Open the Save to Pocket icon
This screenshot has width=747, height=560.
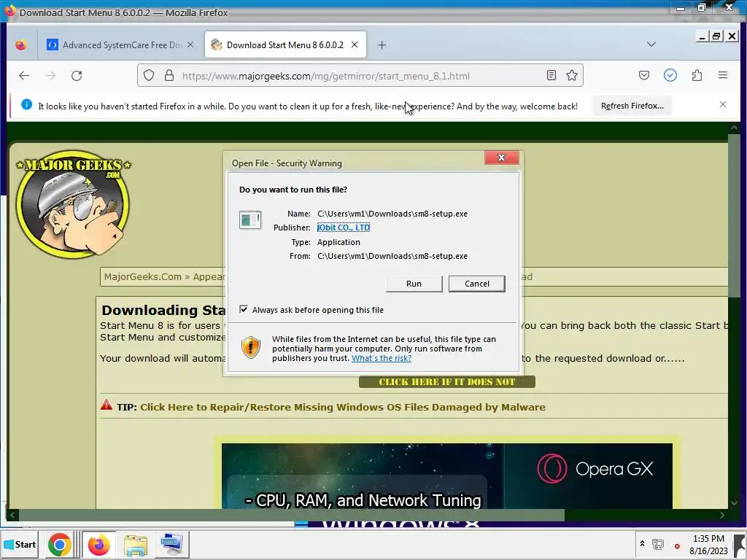click(x=643, y=75)
